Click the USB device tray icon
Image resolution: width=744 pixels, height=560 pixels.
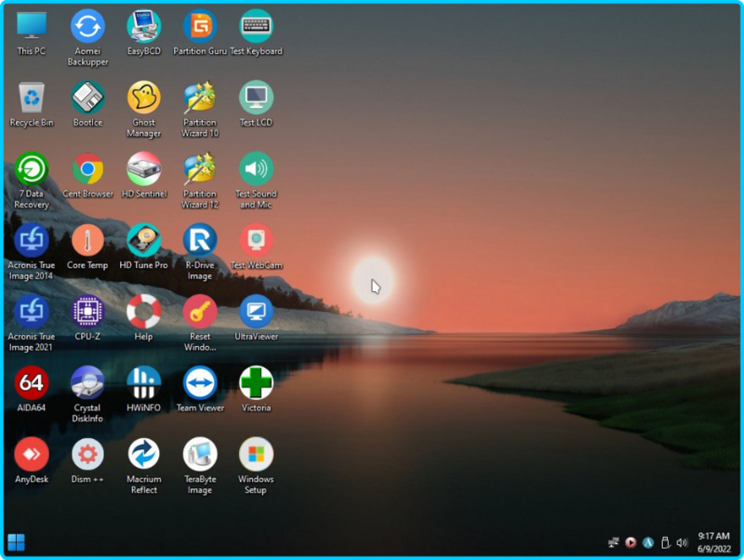click(x=665, y=542)
